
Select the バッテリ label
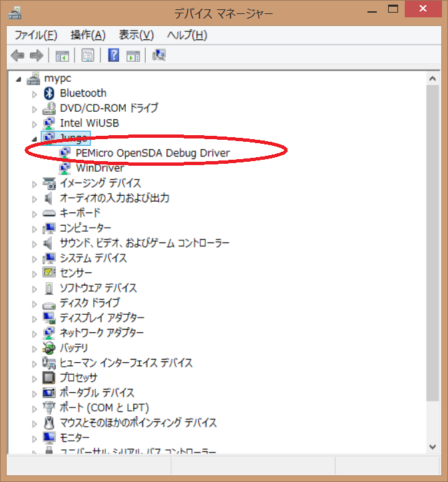point(74,348)
